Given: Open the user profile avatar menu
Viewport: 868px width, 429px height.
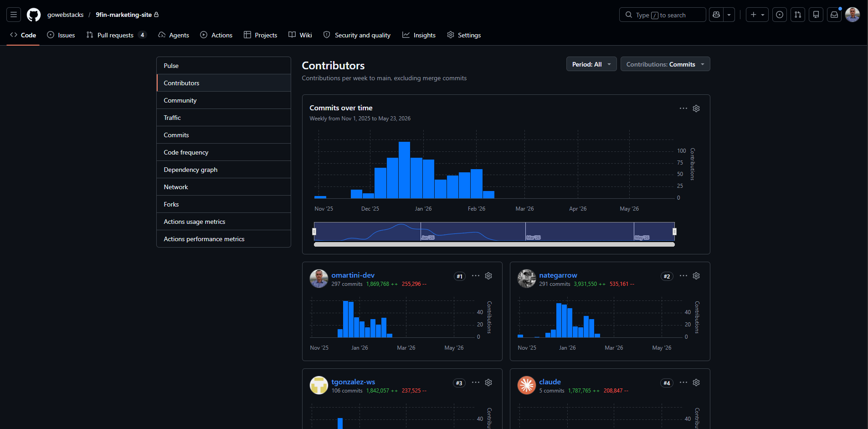Looking at the screenshot, I should click(x=853, y=15).
